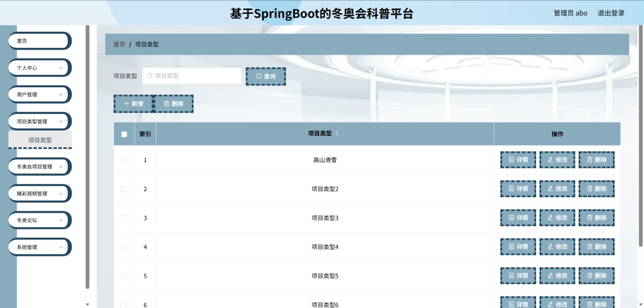Click 删除 for the 项目类型6 row
Viewport: 644px width, 308px height.
coord(597,303)
